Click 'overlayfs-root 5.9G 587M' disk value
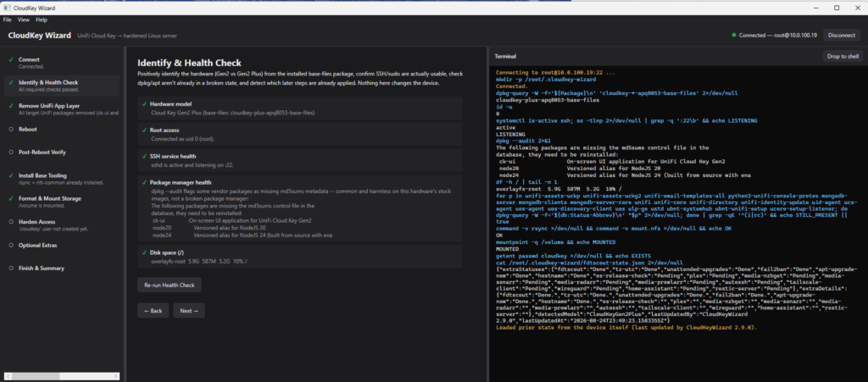 [x=198, y=261]
